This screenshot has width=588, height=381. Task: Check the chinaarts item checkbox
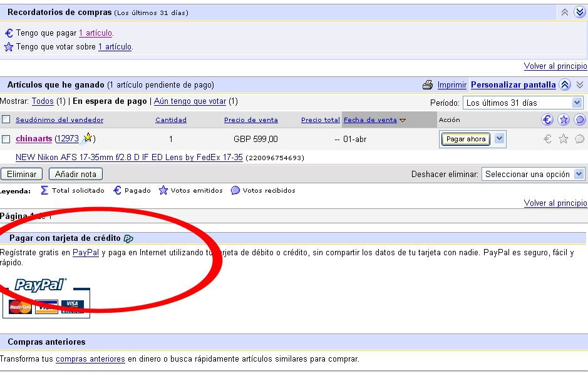coord(6,139)
